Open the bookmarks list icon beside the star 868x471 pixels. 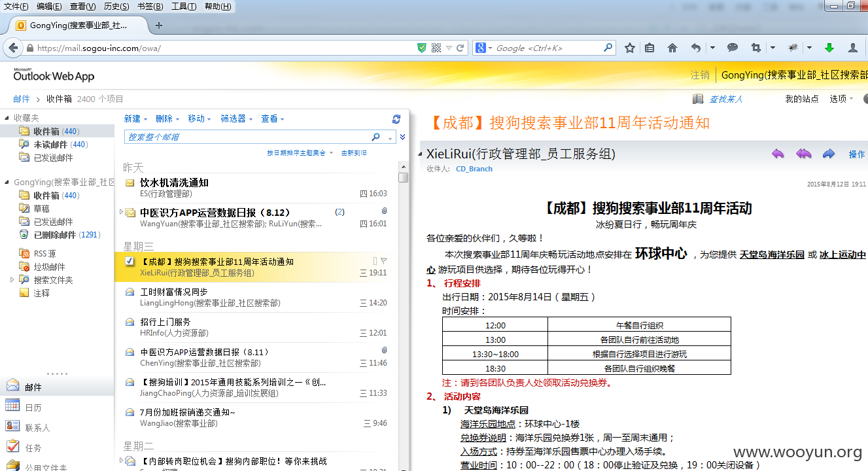coord(650,48)
